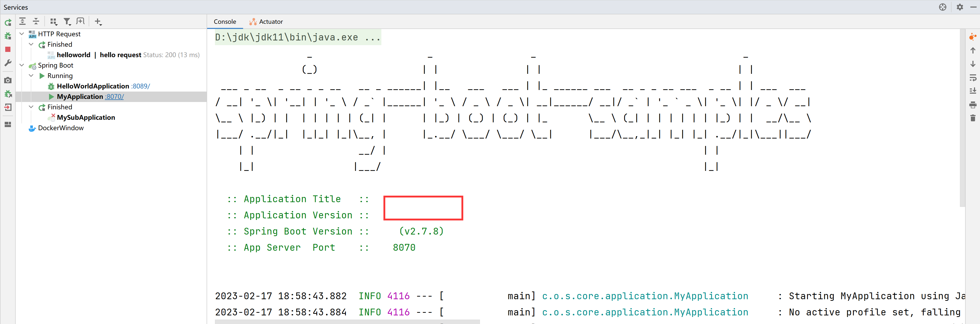Click the 'Application Title' banner line
980x324 pixels.
pyautogui.click(x=298, y=199)
